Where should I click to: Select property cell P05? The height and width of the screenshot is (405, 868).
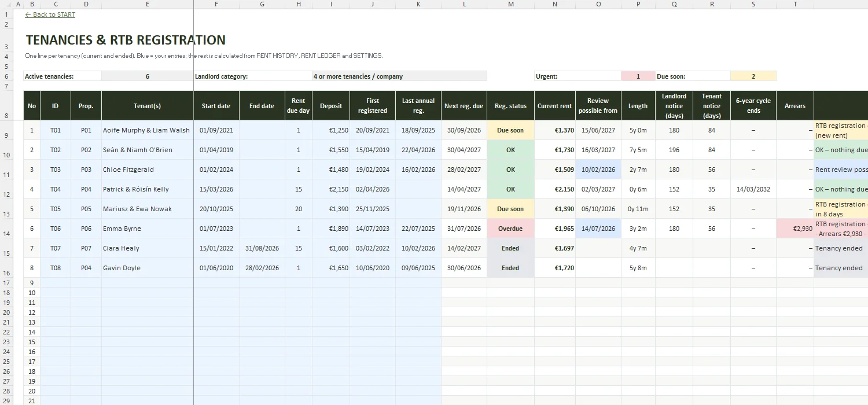point(86,209)
